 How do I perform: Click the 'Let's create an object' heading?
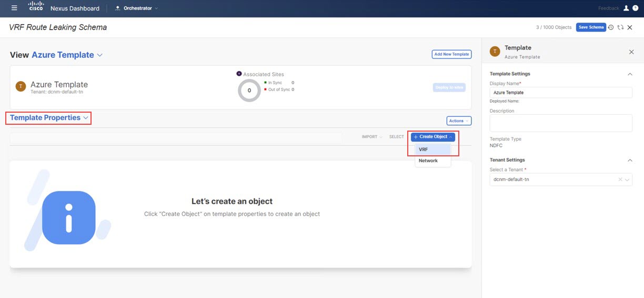[x=232, y=202]
